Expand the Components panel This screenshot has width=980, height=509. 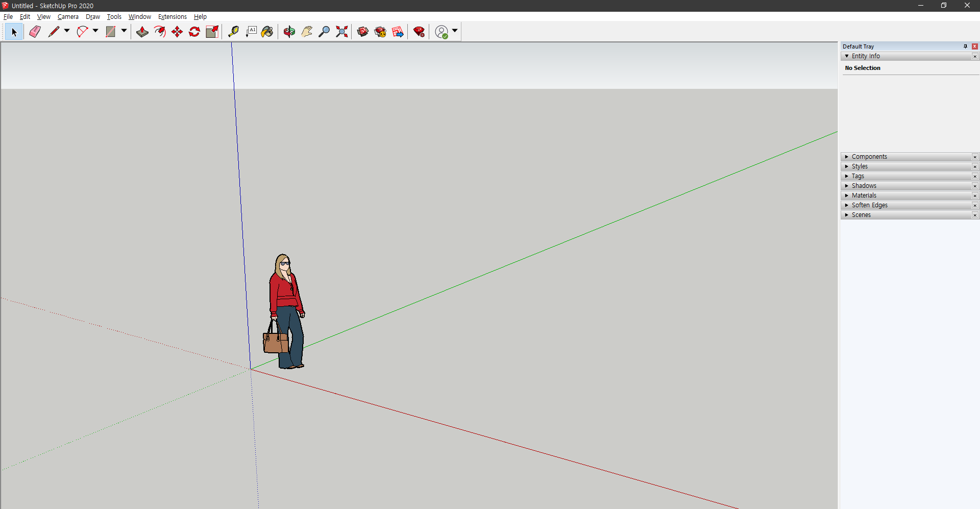click(x=847, y=157)
